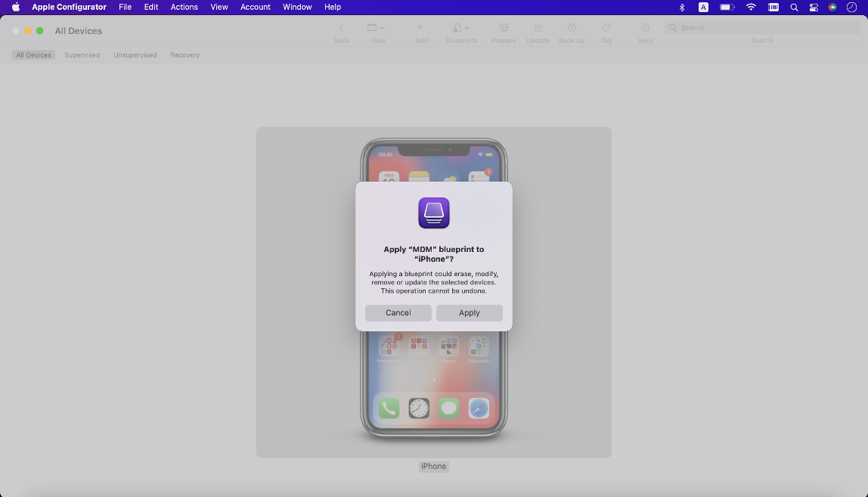The height and width of the screenshot is (497, 868).
Task: Click the View dropdown chevron in toolbar
Action: 382,28
